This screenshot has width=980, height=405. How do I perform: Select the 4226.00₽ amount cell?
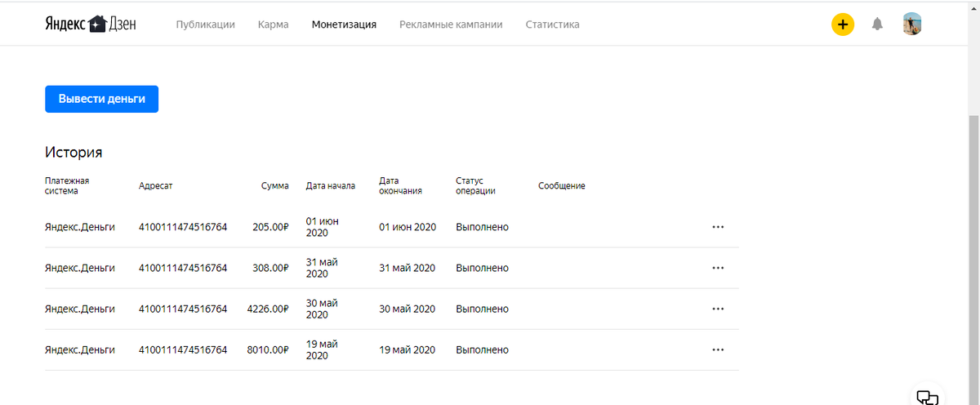[268, 309]
